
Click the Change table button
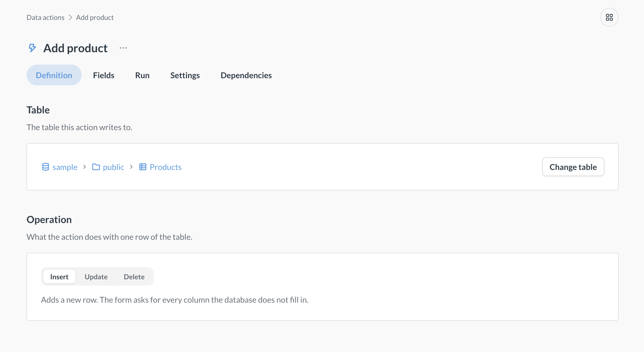point(573,167)
